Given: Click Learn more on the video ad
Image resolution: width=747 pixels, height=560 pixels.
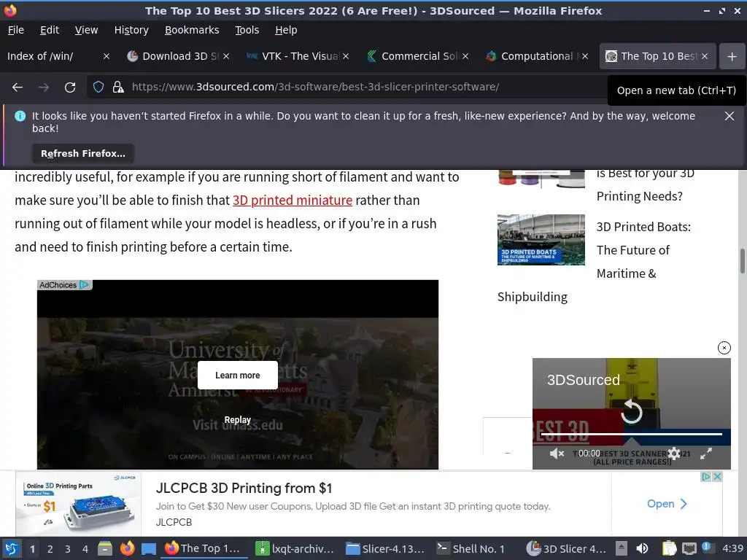Looking at the screenshot, I should [237, 376].
